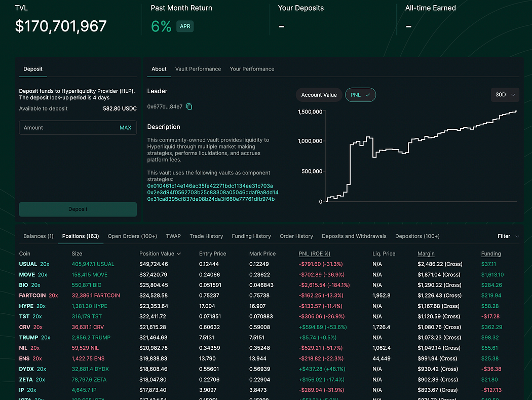
Task: Click BIO PNL value -$2,615.54 (-184.1%)
Action: coord(324,285)
